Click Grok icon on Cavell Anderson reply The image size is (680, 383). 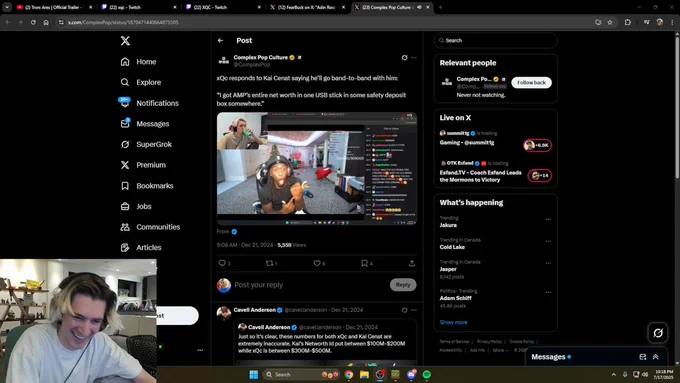404,310
